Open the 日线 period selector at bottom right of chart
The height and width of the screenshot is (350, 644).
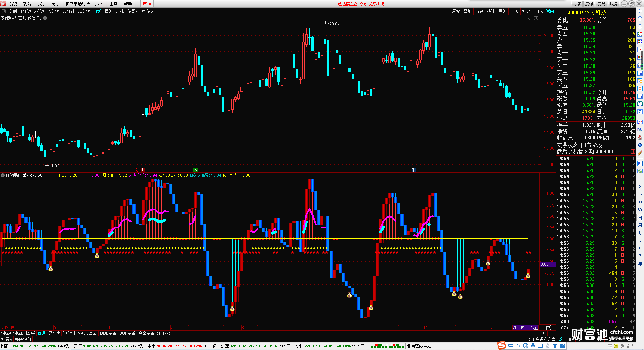click(547, 327)
